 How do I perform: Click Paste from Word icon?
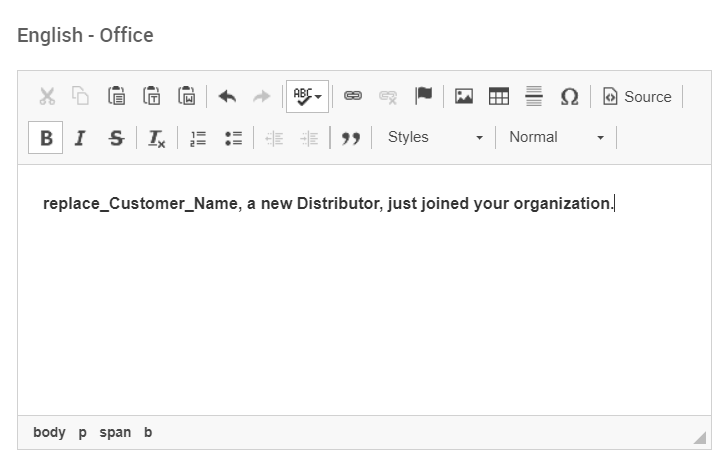click(186, 97)
